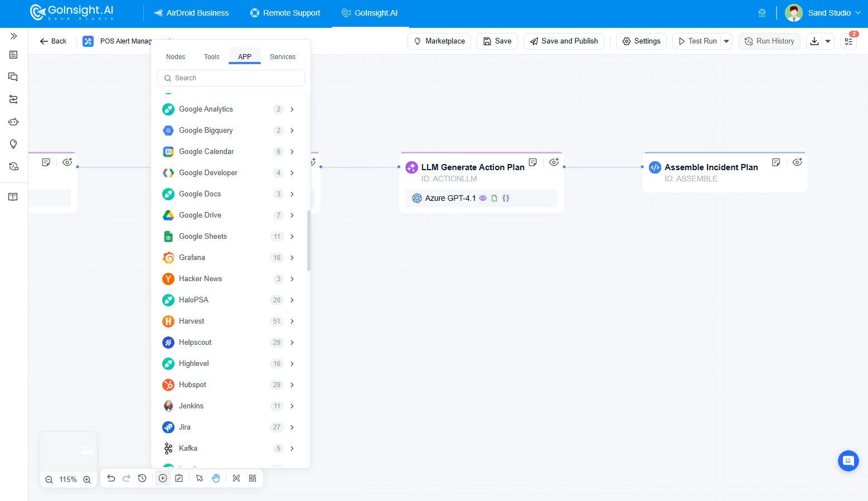Click the add node plus icon

coord(163,478)
